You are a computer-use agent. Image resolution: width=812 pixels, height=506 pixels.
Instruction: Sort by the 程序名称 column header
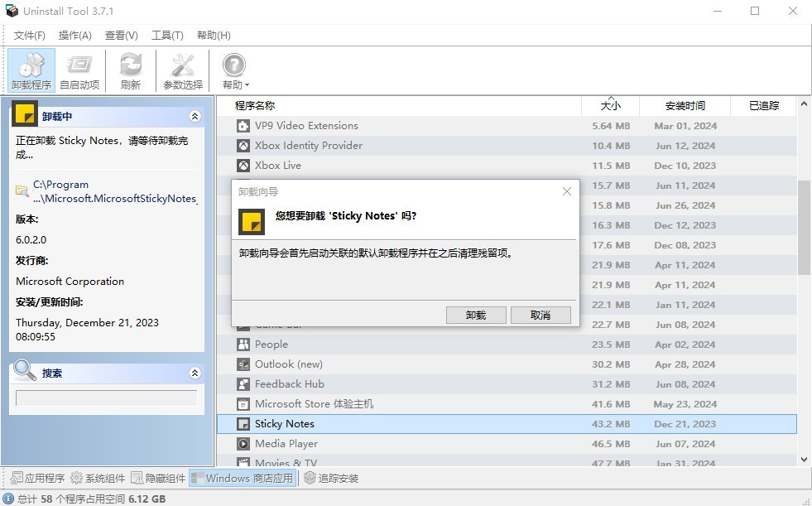point(399,106)
